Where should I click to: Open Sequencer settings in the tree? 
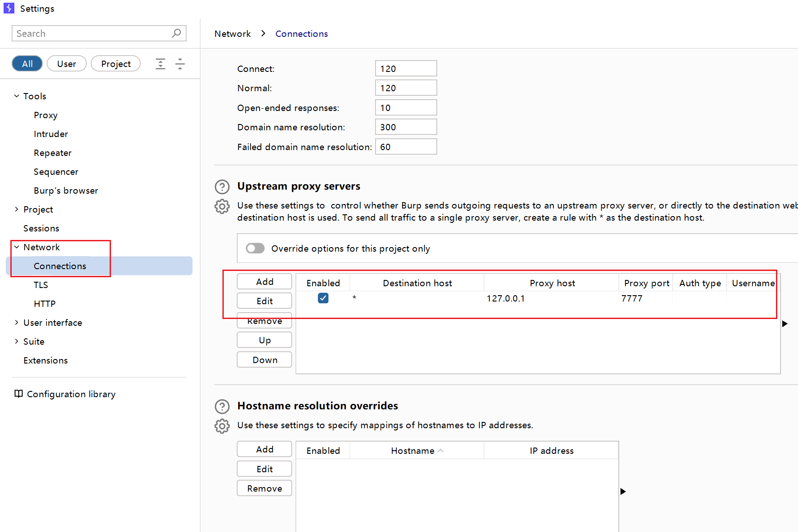point(56,172)
